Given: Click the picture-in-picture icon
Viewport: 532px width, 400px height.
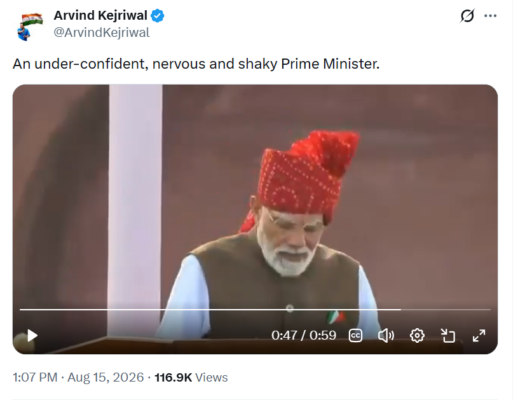Looking at the screenshot, I should pyautogui.click(x=448, y=336).
